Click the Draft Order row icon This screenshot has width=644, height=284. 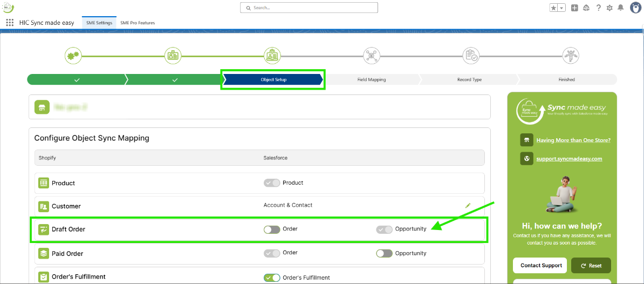(x=44, y=229)
